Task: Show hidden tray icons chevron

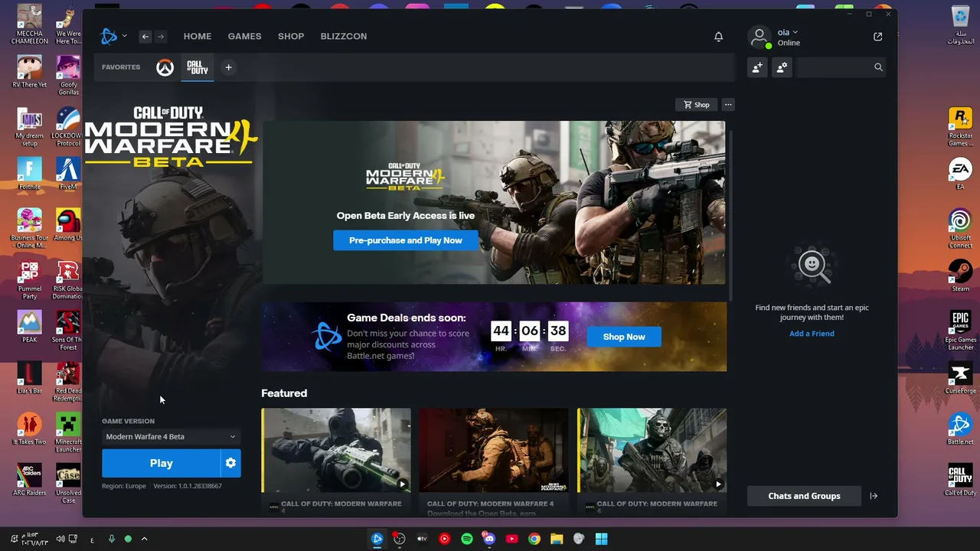Action: (x=144, y=539)
